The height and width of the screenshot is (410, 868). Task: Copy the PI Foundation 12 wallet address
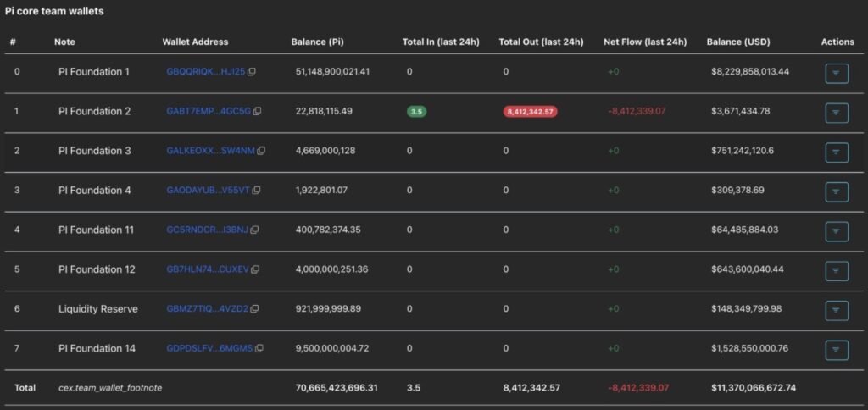[x=255, y=269]
